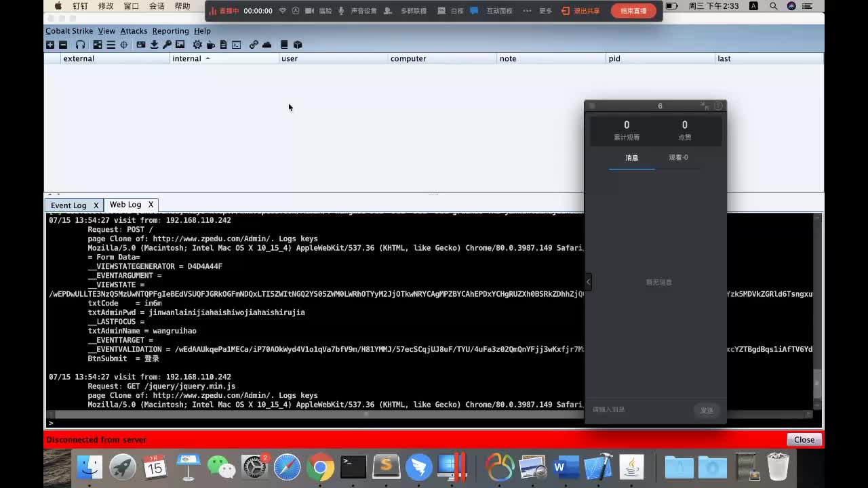The width and height of the screenshot is (868, 488).
Task: Sort sessions by note column
Action: click(x=551, y=58)
